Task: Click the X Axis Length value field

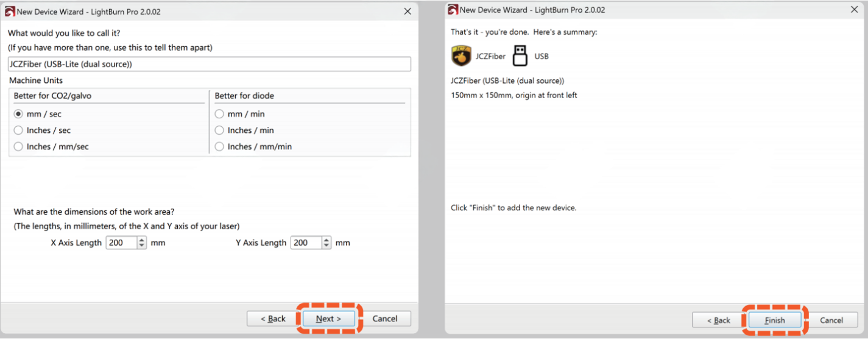Action: (x=121, y=243)
